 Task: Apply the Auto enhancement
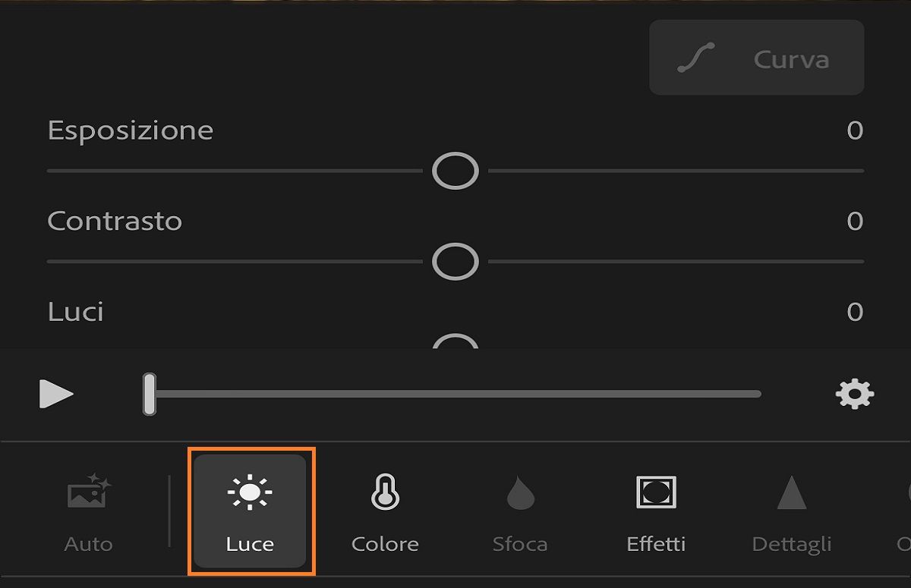(89, 511)
